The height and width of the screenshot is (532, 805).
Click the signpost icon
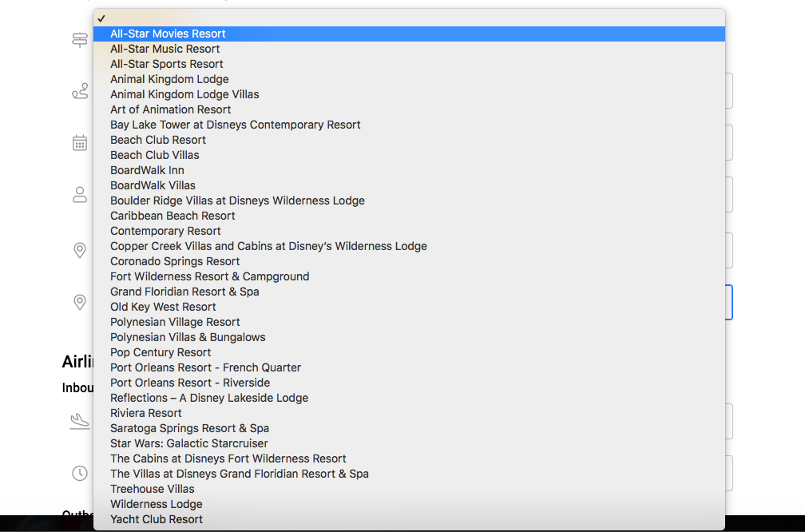(80, 41)
